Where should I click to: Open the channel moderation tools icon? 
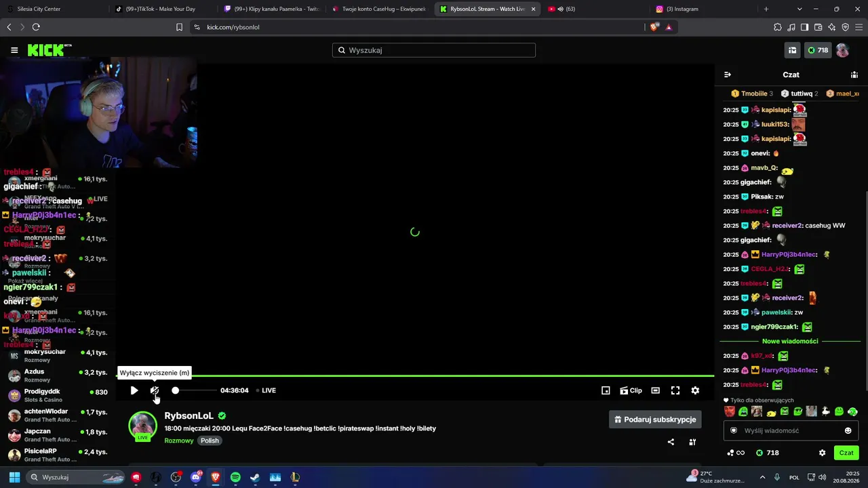(692, 442)
